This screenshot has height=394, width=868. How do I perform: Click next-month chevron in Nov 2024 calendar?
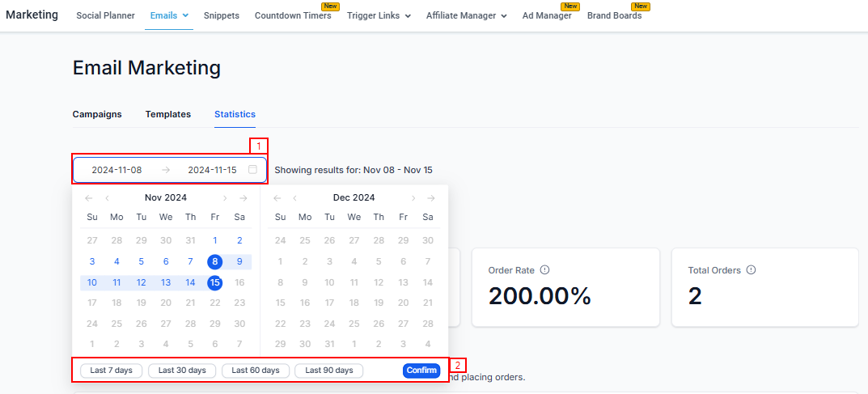tap(225, 198)
